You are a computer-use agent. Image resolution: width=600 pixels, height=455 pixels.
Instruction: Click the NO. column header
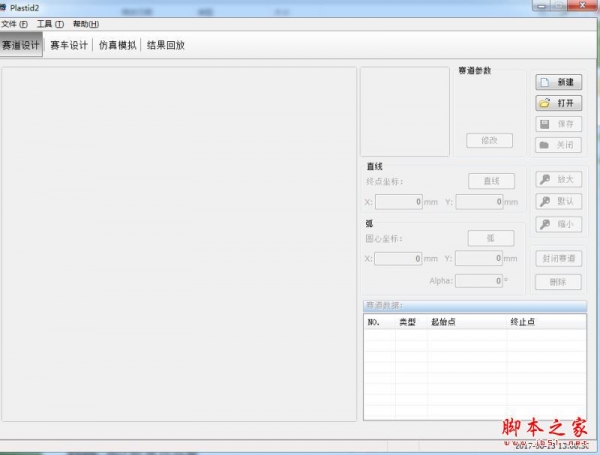click(x=380, y=322)
